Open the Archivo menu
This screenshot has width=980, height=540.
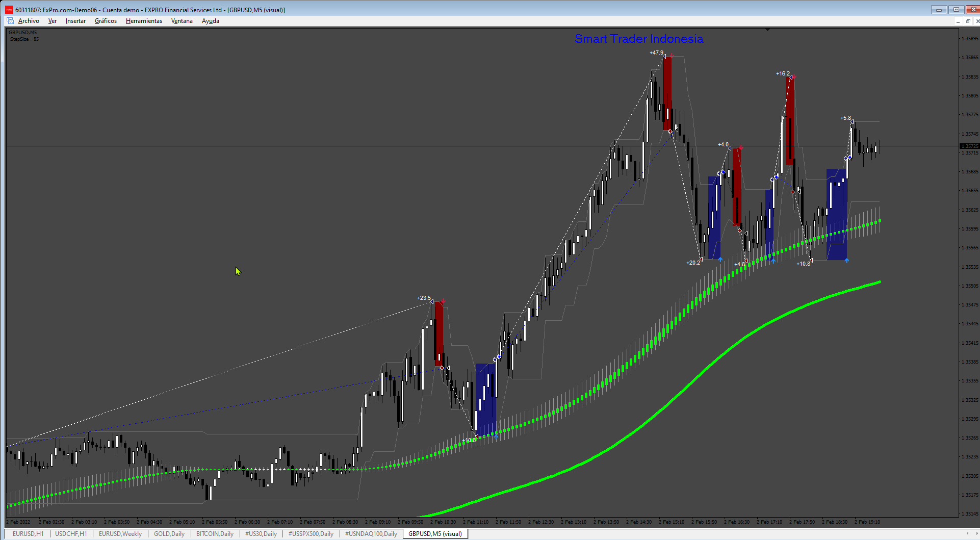29,21
